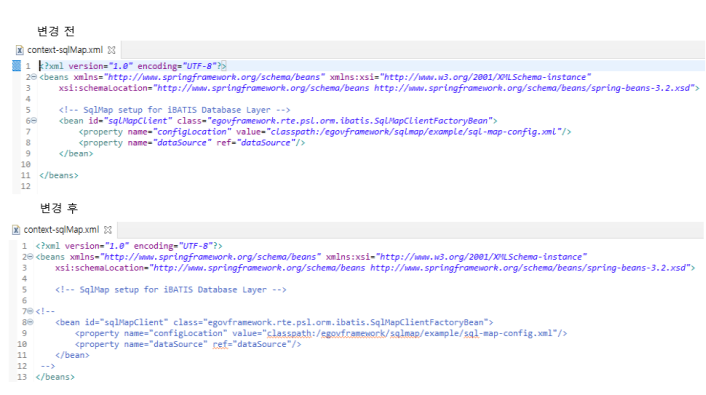
Task: Close the lower context-sqlMap.xml tab
Action: (x=108, y=230)
